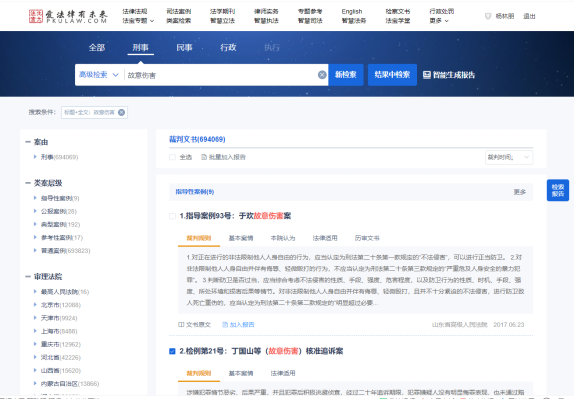Open 法学期刊 in top navigation
This screenshot has width=574, height=399.
[x=223, y=11]
